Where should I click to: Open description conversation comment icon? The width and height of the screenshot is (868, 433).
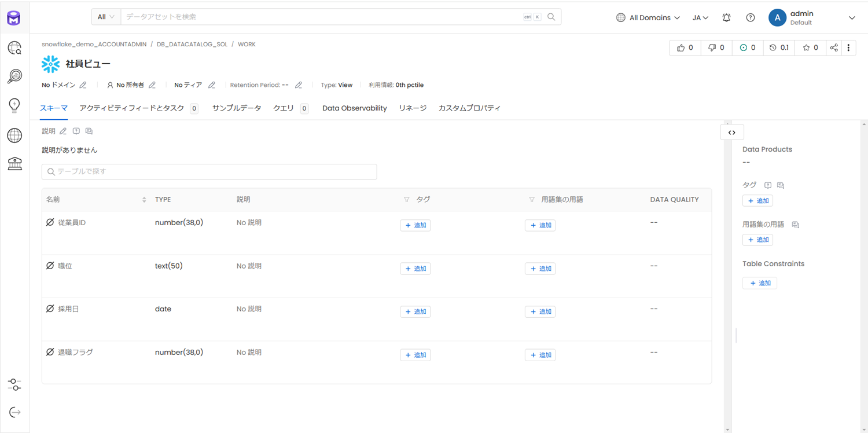89,131
